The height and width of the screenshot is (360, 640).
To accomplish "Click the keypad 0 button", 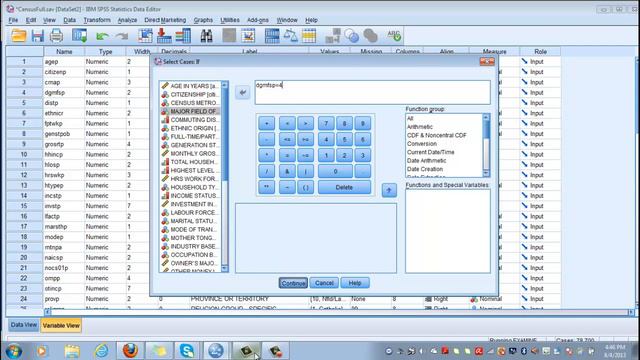I will click(x=335, y=171).
